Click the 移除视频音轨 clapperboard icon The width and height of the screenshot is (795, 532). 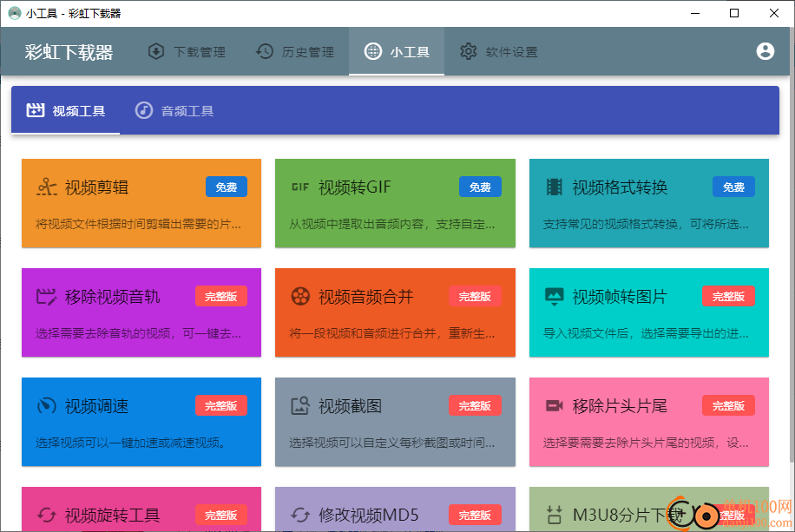click(x=46, y=297)
